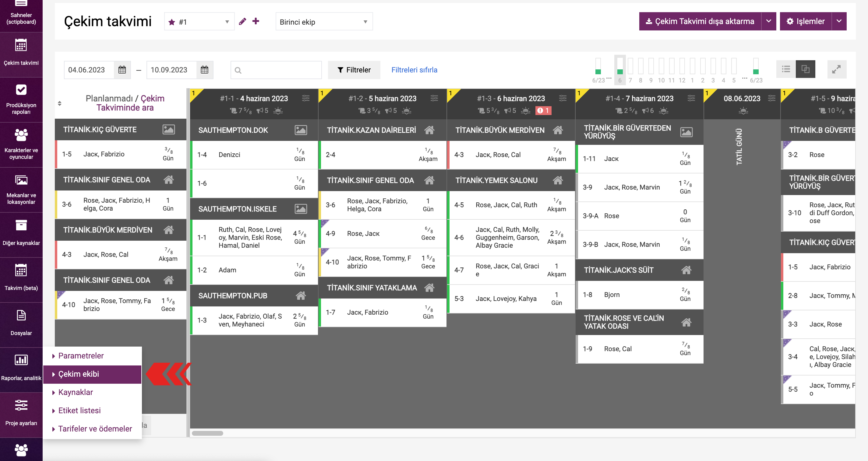This screenshot has height=461, width=868.
Task: Click Çekim Takvimi dışa aktarma button
Action: click(x=700, y=21)
